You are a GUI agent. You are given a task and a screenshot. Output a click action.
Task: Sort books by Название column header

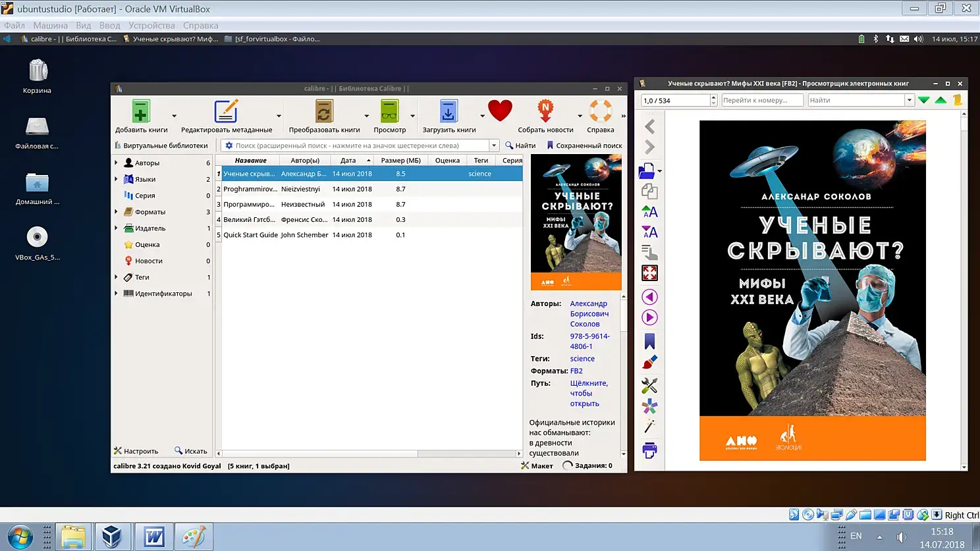click(250, 160)
